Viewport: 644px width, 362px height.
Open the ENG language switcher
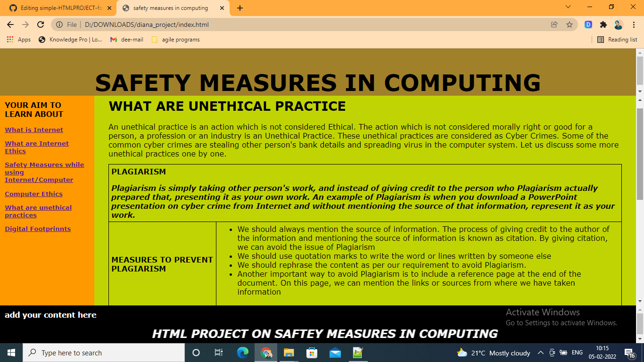577,353
